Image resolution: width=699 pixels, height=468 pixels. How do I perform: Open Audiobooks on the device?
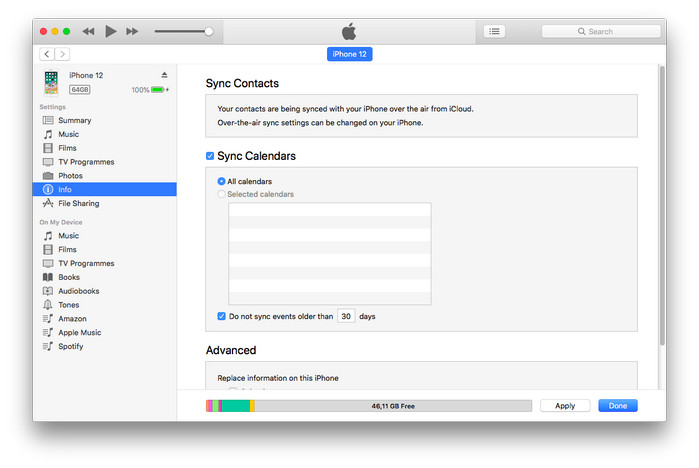(104, 291)
